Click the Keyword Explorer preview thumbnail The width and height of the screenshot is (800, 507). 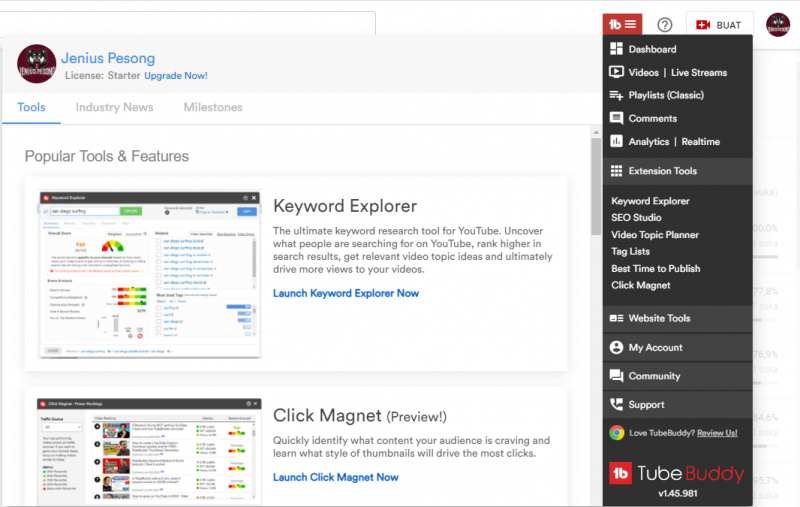point(150,275)
